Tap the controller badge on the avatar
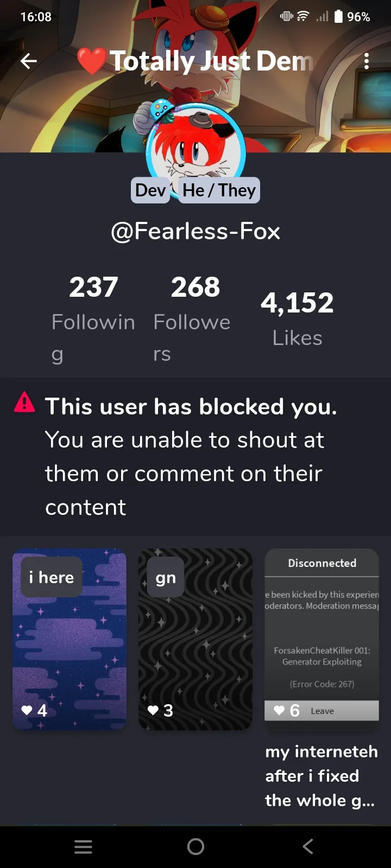Viewport: 391px width, 868px height. (161, 111)
